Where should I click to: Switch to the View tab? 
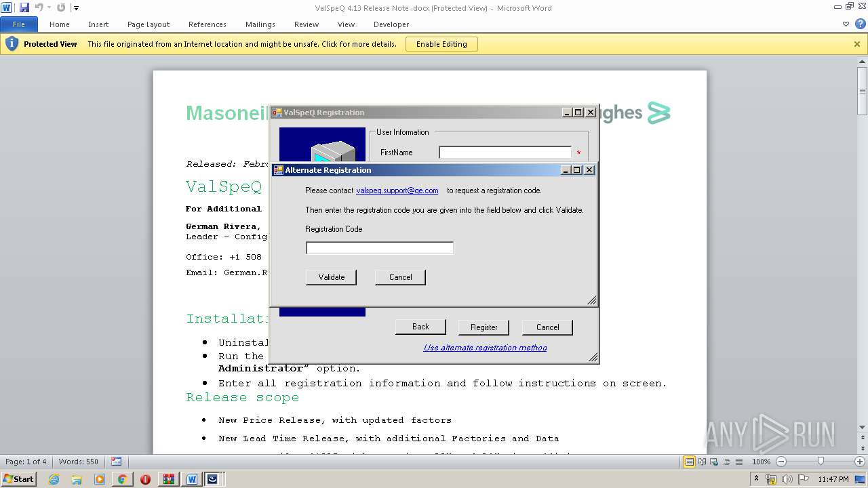pos(346,24)
